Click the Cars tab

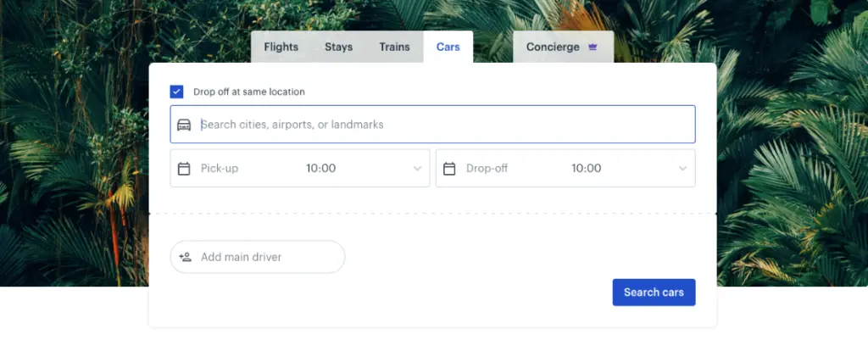pos(448,47)
